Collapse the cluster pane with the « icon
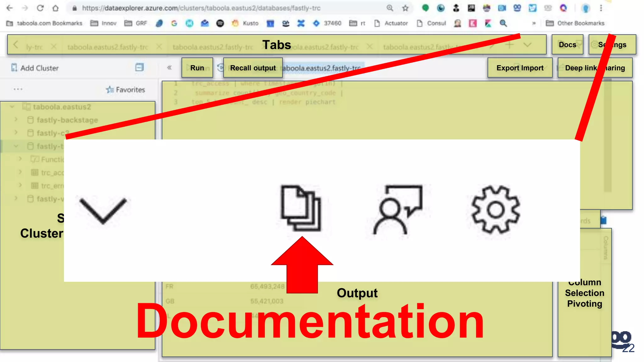This screenshot has width=644, height=362. [169, 67]
